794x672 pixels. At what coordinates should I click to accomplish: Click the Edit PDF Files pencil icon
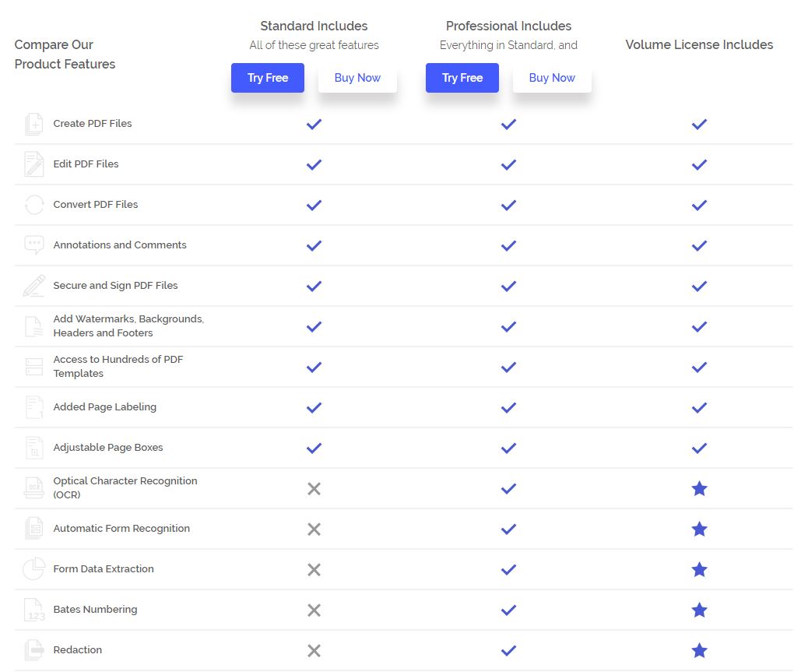[x=33, y=164]
